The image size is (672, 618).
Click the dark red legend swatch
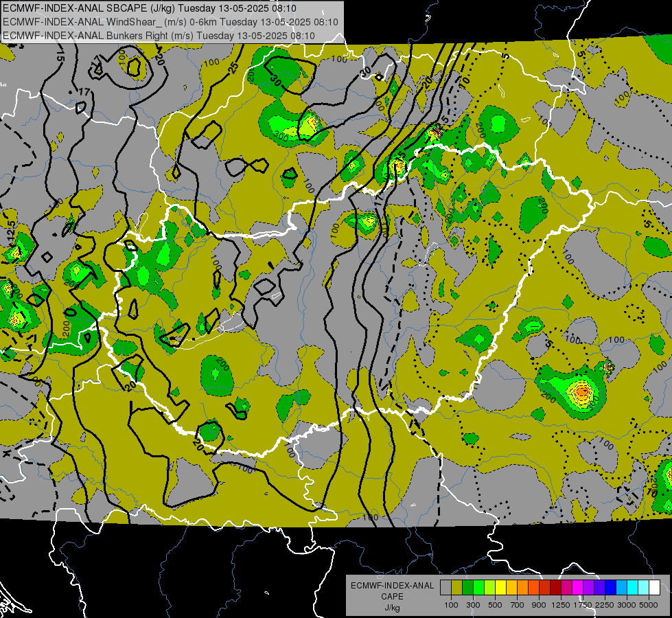click(555, 587)
